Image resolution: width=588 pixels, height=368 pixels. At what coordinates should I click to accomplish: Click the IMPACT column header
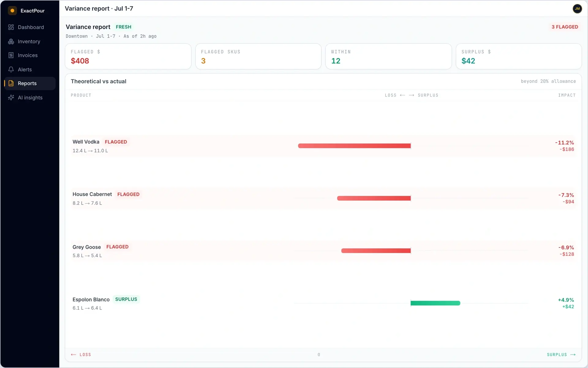click(567, 95)
